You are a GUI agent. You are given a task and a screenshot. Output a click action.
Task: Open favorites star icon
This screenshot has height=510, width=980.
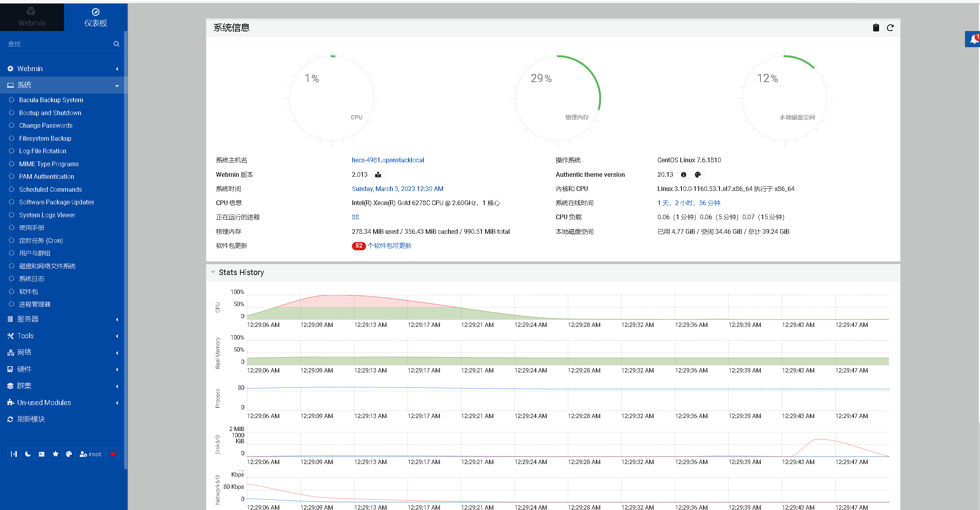click(55, 454)
